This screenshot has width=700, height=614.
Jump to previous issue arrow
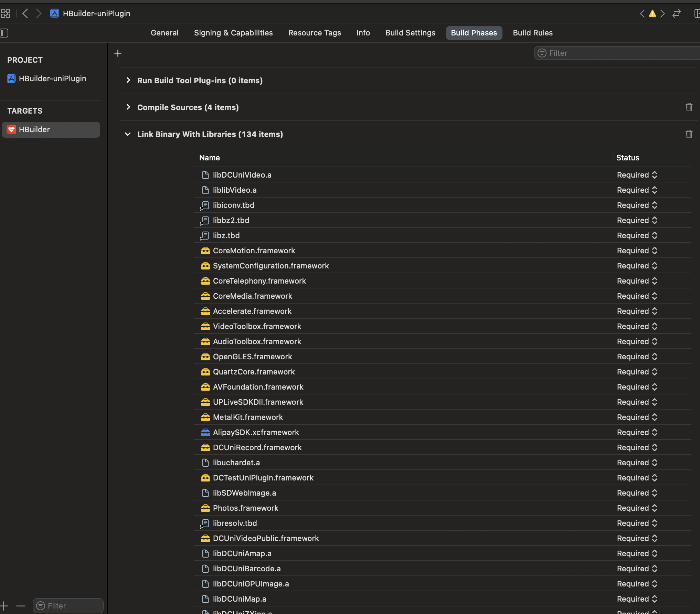point(642,13)
